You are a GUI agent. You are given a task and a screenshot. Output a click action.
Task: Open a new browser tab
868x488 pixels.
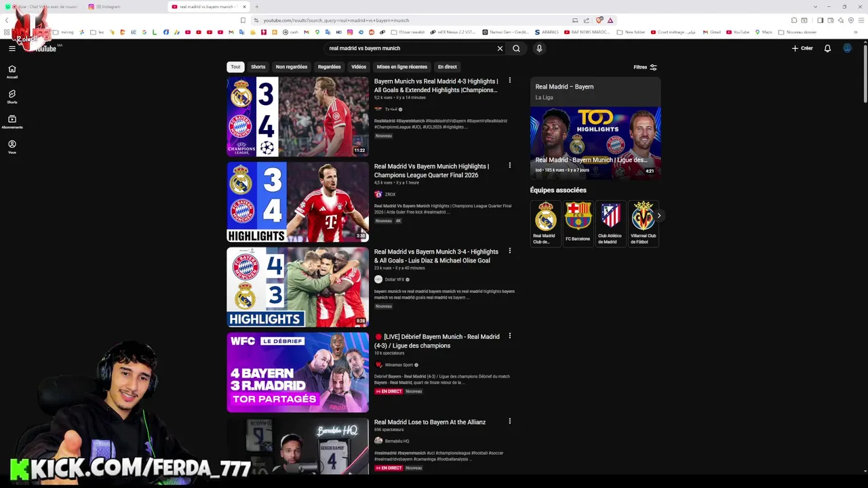256,7
